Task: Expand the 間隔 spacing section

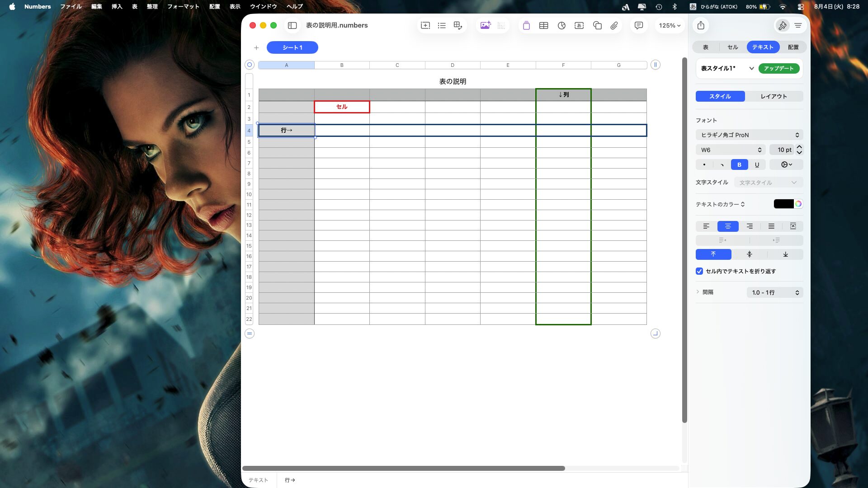Action: [698, 292]
